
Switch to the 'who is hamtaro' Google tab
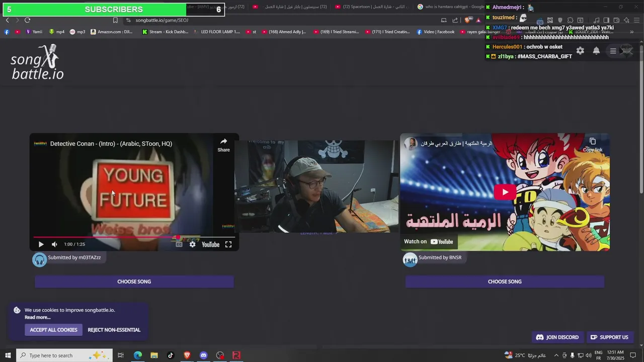tap(451, 7)
